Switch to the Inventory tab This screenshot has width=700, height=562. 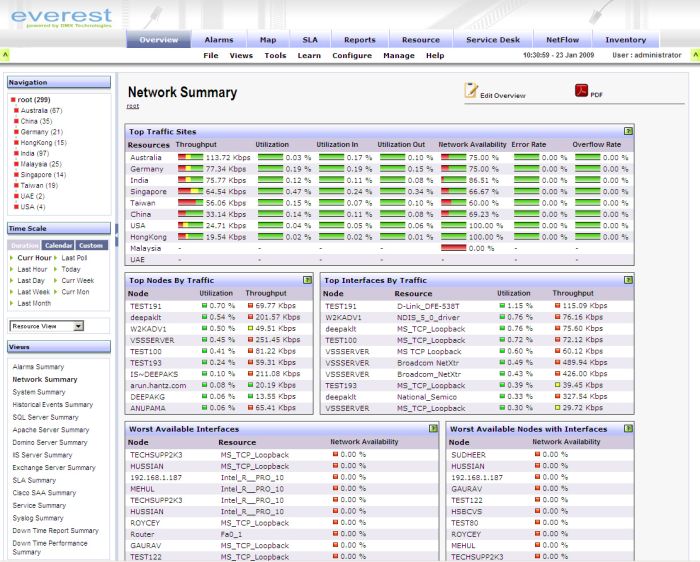[625, 39]
